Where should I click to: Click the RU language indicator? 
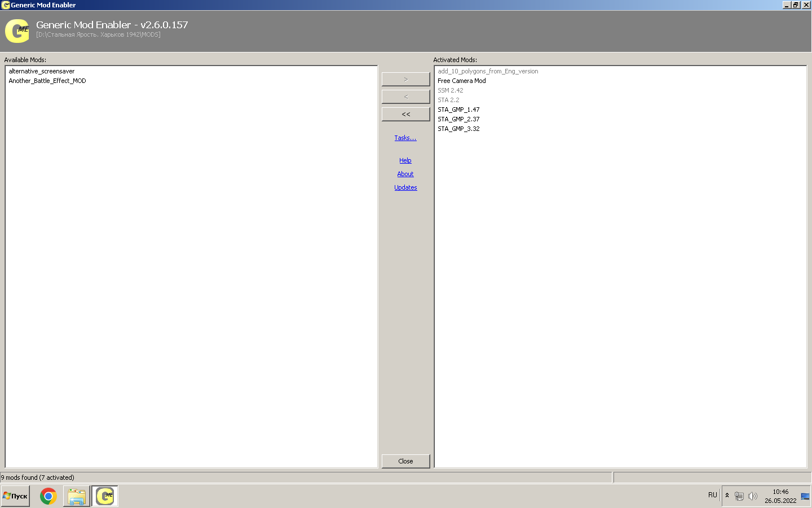[x=713, y=495]
